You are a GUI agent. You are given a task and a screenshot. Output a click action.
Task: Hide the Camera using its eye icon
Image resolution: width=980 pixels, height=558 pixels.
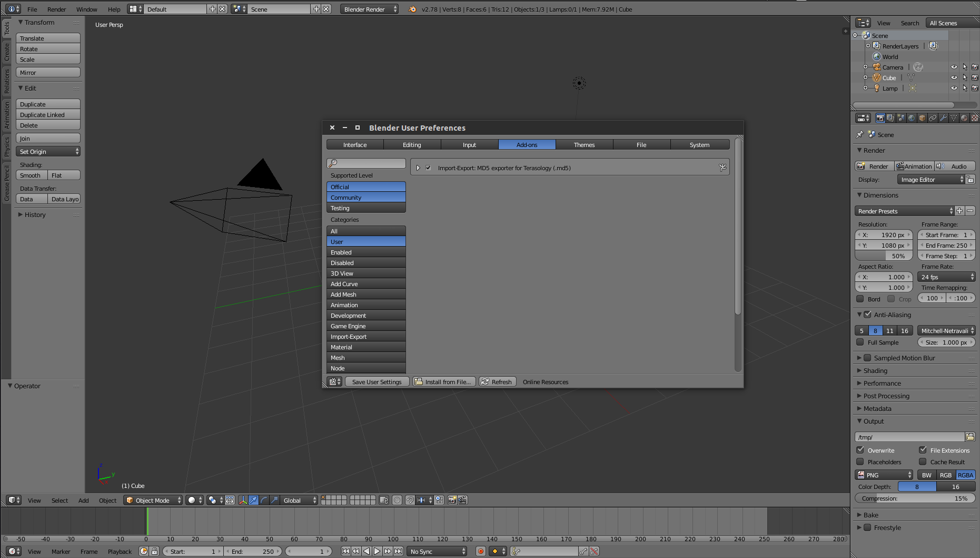(x=954, y=67)
